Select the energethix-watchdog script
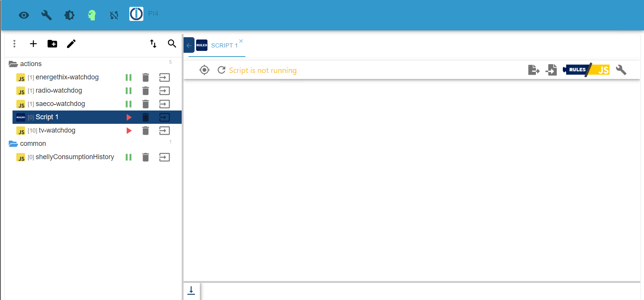 (x=67, y=77)
